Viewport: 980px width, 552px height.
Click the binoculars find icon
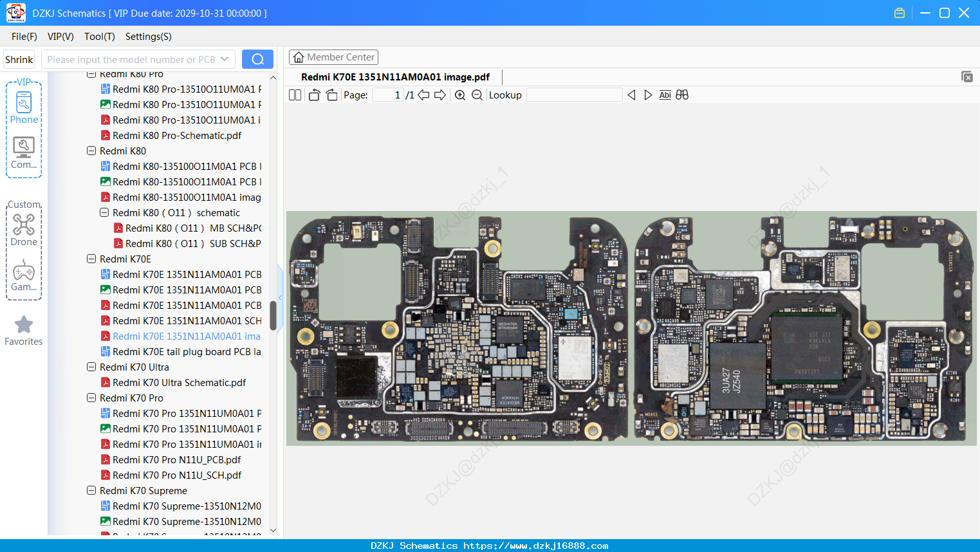point(682,95)
